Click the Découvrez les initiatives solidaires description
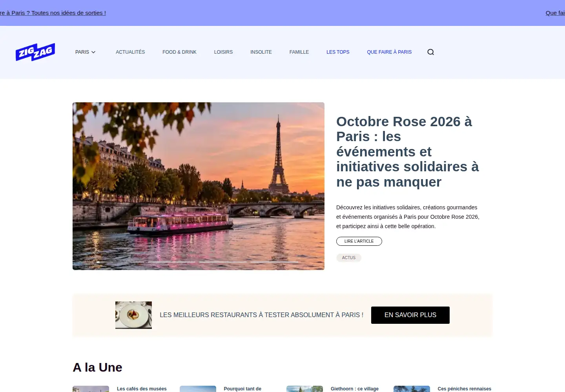 point(408,217)
